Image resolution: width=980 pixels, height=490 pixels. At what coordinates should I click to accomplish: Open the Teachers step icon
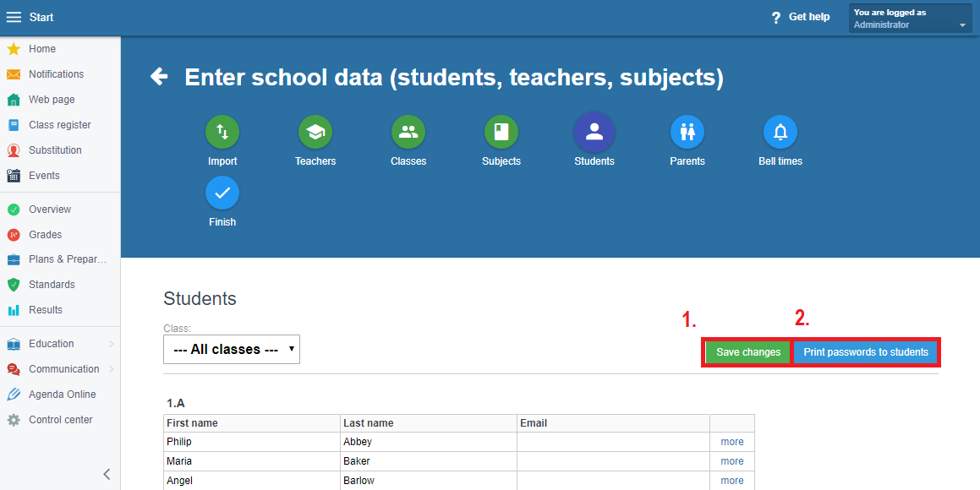pos(315,133)
